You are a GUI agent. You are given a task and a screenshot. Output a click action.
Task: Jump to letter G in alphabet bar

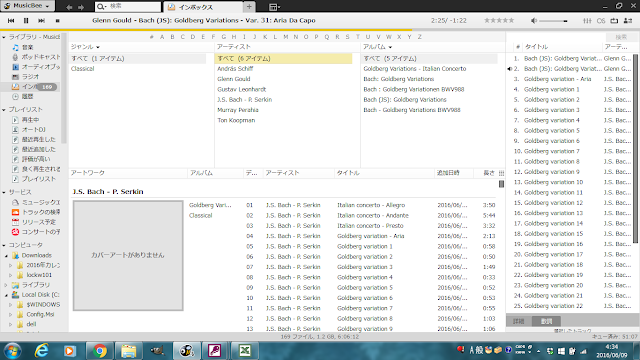coord(224,37)
